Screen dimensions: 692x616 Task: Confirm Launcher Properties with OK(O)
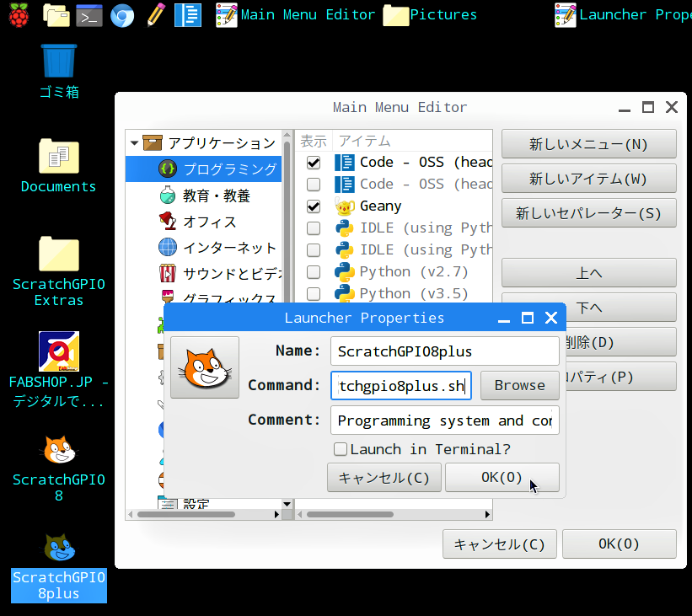pos(502,478)
